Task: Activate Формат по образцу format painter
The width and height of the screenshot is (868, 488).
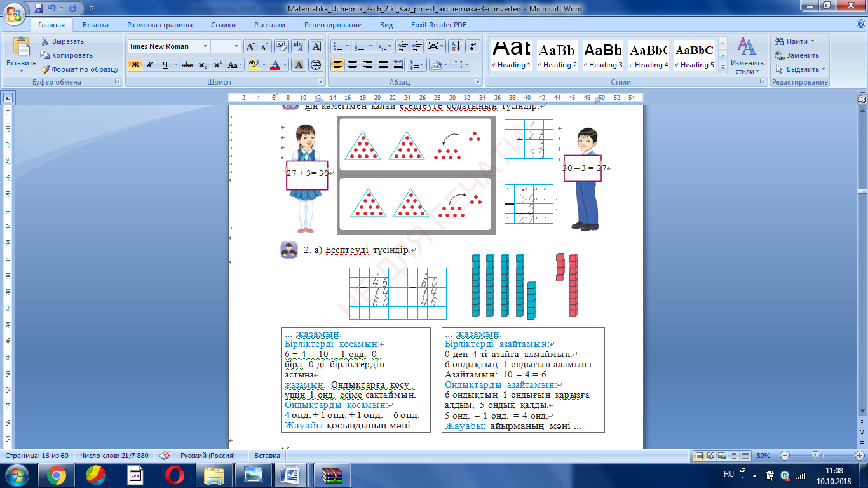Action: (79, 69)
